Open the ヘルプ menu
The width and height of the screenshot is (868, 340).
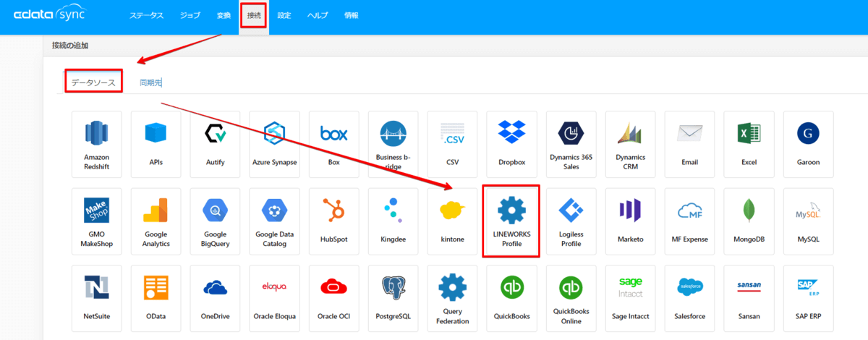[x=318, y=15]
